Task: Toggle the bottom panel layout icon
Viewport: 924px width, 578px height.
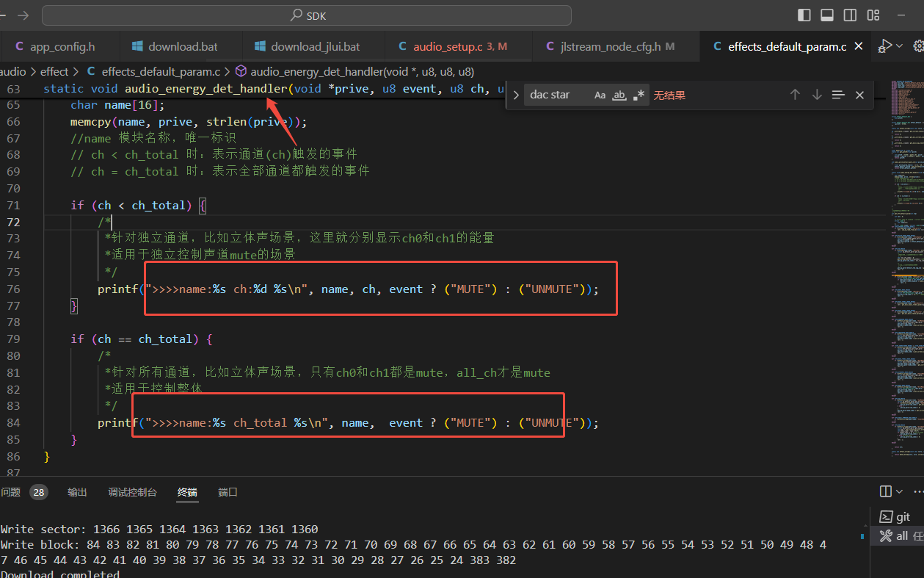Action: tap(827, 15)
